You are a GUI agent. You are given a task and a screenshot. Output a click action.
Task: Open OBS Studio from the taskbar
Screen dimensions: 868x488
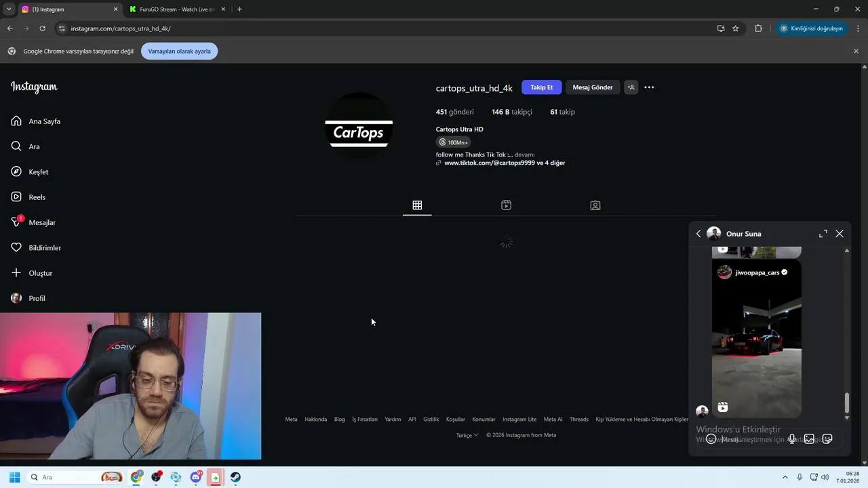click(x=156, y=477)
